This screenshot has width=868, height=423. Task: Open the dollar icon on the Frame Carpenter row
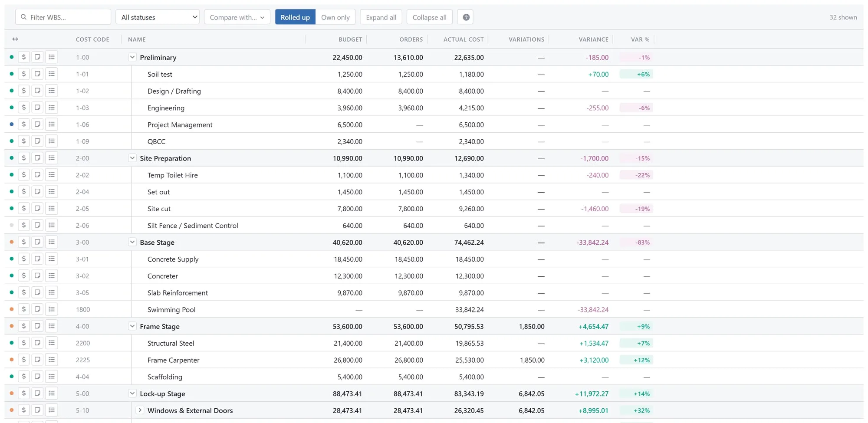(24, 360)
